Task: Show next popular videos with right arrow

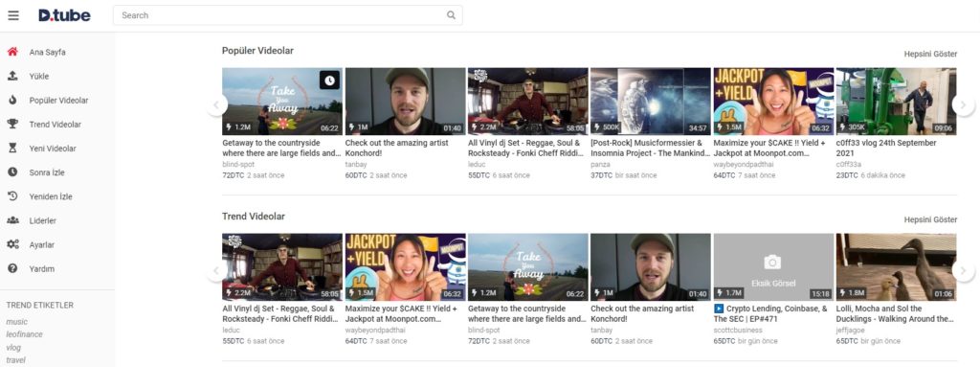Action: (964, 104)
